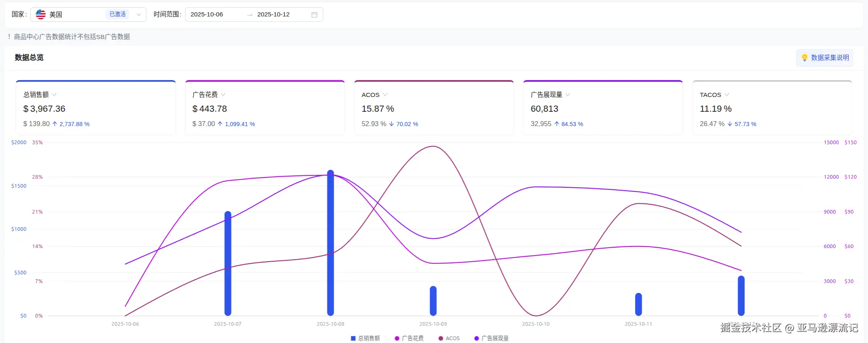Viewport: 868px width, 343px height.
Task: Click the arrow between the two dates
Action: (x=250, y=15)
